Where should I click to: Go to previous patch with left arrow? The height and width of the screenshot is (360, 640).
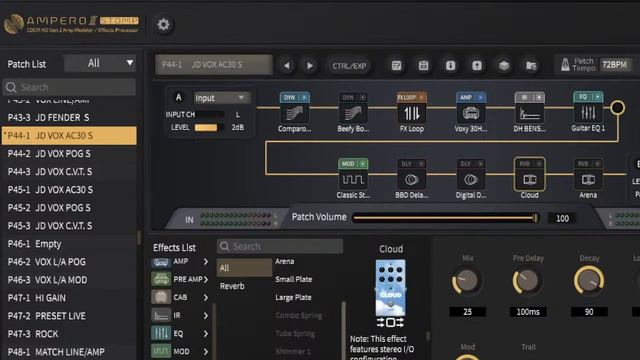pos(287,65)
